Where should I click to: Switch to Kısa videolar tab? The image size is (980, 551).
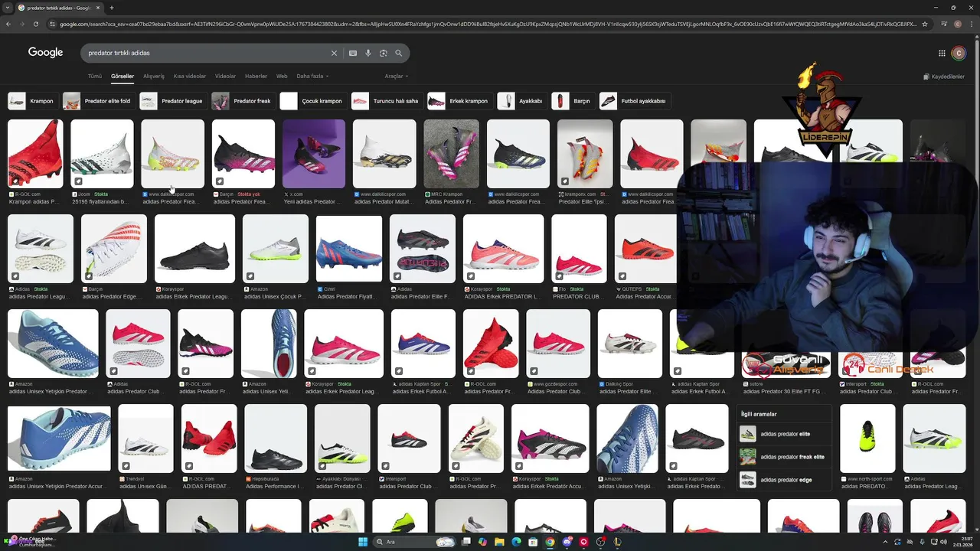tap(190, 77)
